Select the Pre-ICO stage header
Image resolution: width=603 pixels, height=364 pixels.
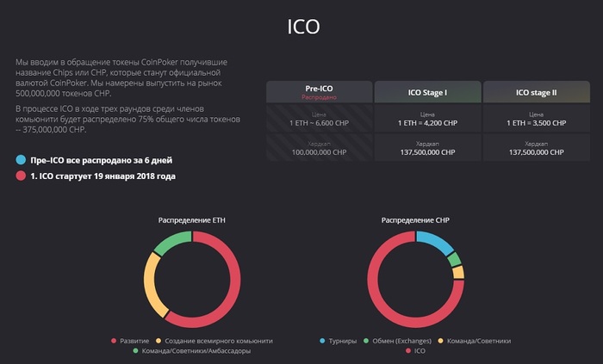320,92
